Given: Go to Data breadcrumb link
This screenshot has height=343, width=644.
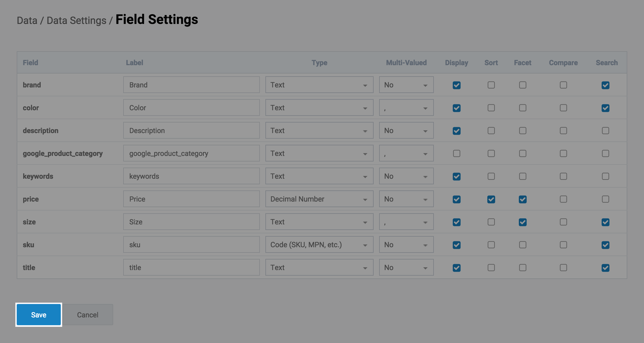Looking at the screenshot, I should [x=27, y=21].
